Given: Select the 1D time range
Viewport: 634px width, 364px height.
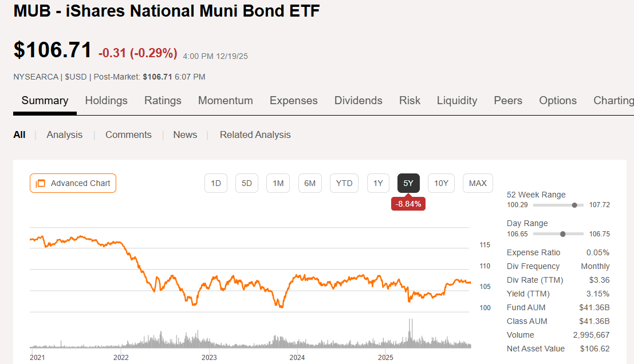Looking at the screenshot, I should coord(216,183).
